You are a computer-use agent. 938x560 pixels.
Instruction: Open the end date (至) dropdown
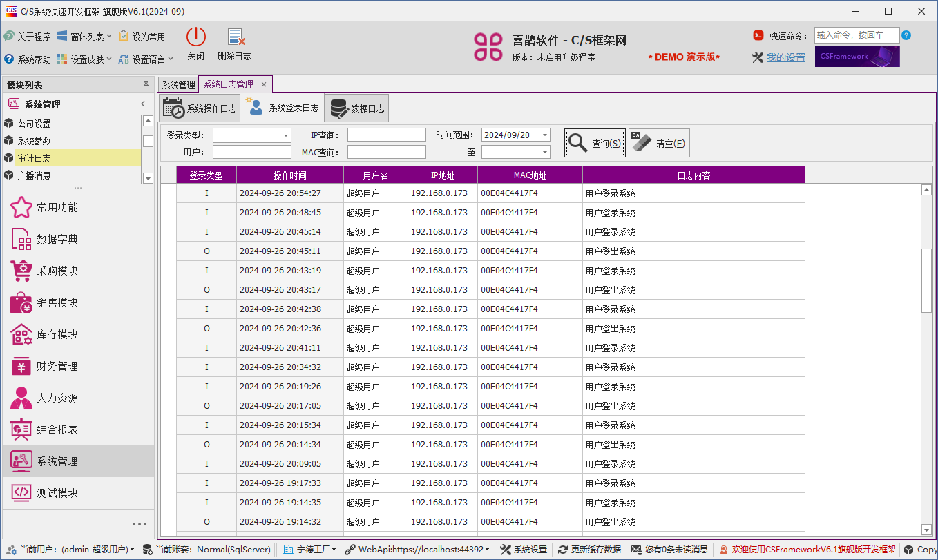tap(545, 152)
